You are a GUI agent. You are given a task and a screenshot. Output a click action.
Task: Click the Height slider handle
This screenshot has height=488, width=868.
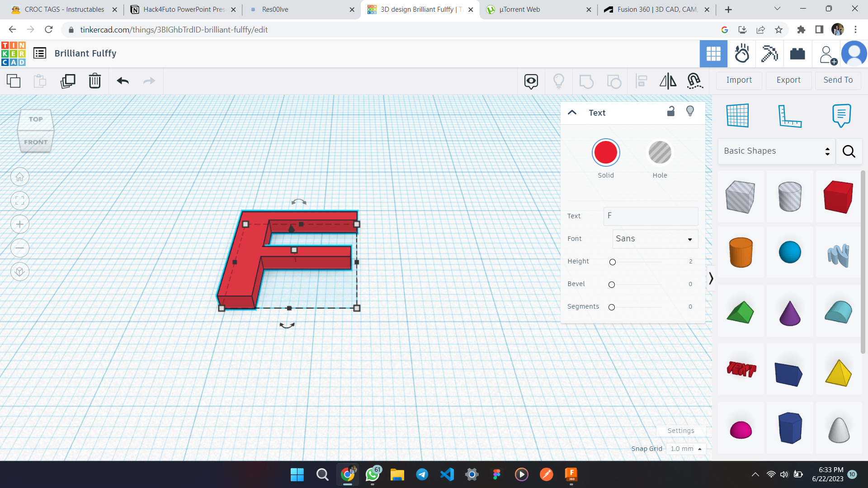pyautogui.click(x=613, y=262)
